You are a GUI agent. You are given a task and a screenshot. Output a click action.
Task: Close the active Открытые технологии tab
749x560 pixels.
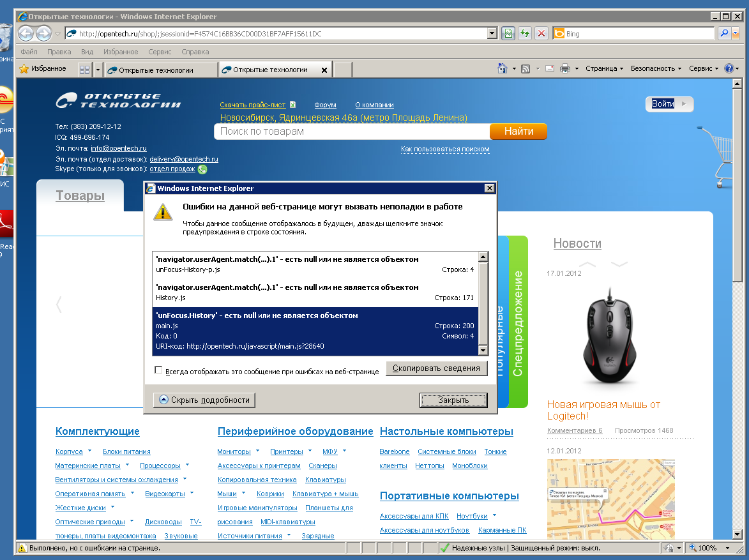pyautogui.click(x=324, y=70)
